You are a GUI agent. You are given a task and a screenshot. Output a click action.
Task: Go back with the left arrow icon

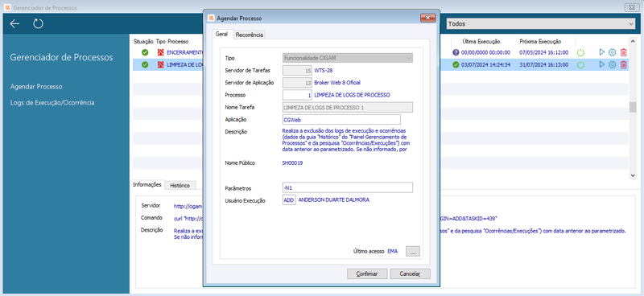14,24
